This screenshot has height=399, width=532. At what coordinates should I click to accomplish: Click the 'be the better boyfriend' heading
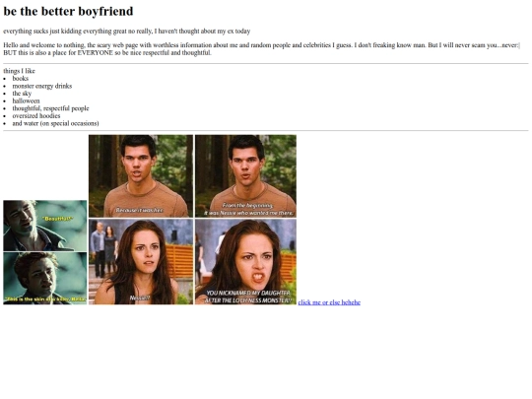point(68,11)
